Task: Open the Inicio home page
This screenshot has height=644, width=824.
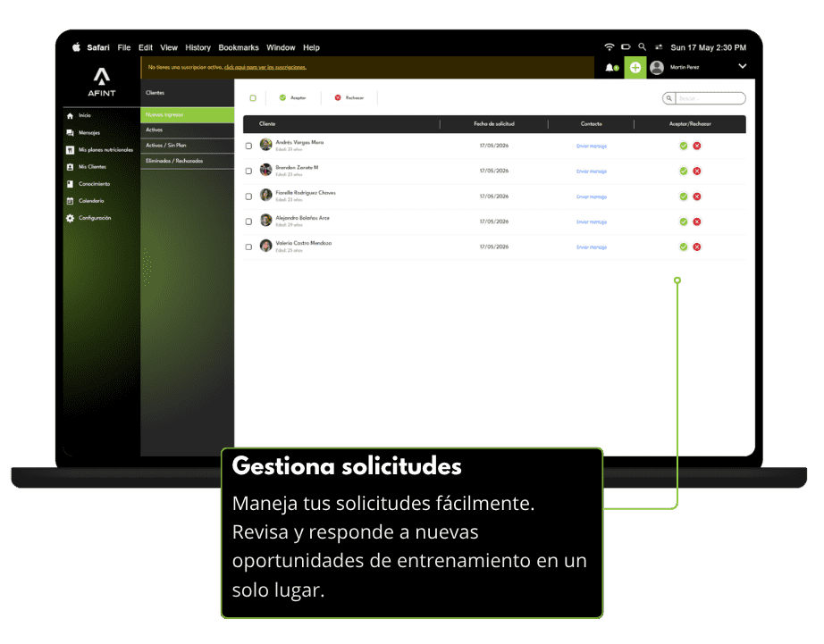Action: click(79, 115)
